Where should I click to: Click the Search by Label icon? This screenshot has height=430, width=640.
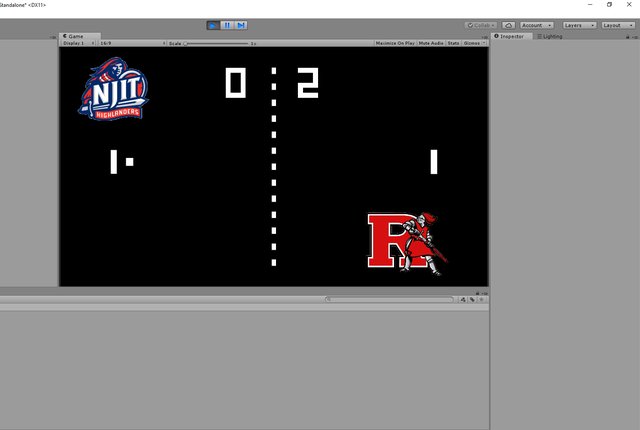click(x=472, y=299)
